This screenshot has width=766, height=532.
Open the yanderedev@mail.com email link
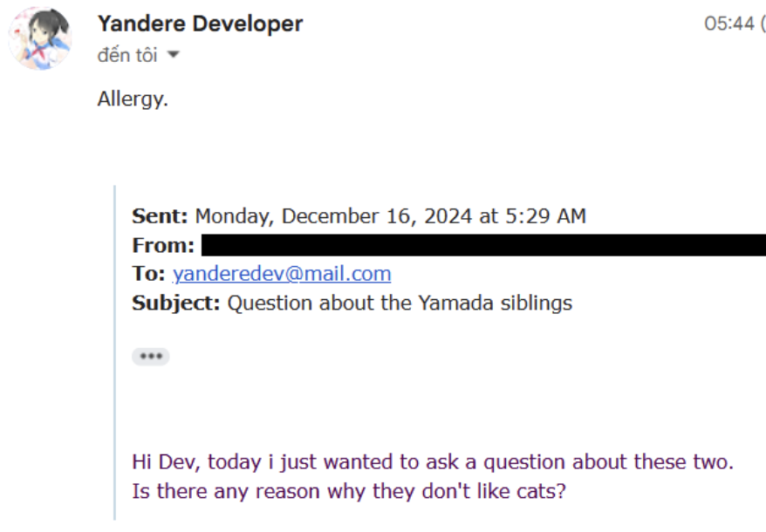(282, 274)
